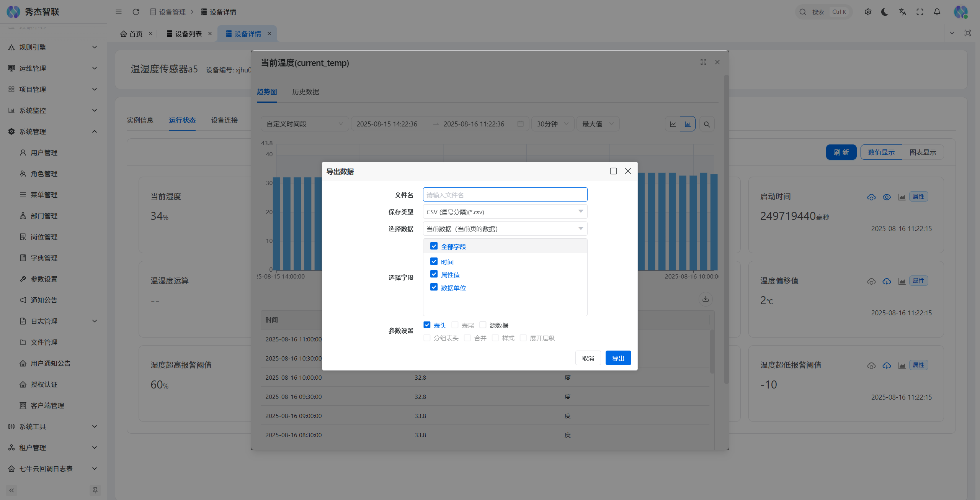Click the 文件名 input field
The width and height of the screenshot is (980, 500).
[x=505, y=195]
